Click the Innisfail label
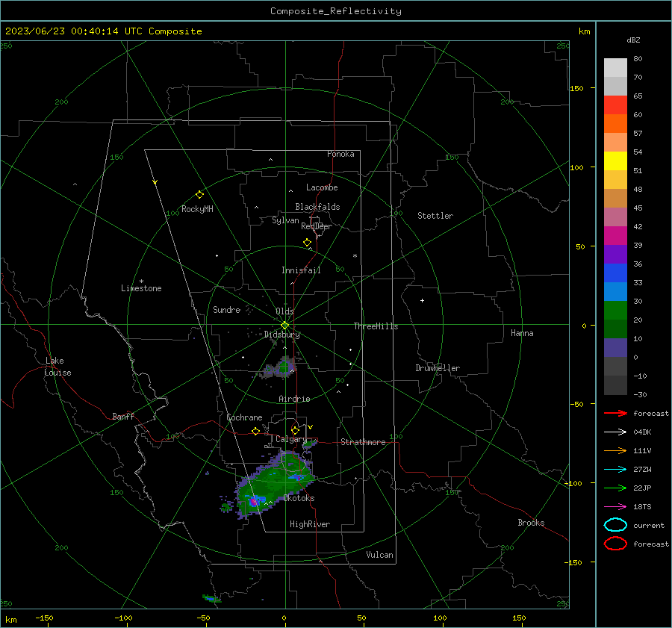 [x=301, y=270]
